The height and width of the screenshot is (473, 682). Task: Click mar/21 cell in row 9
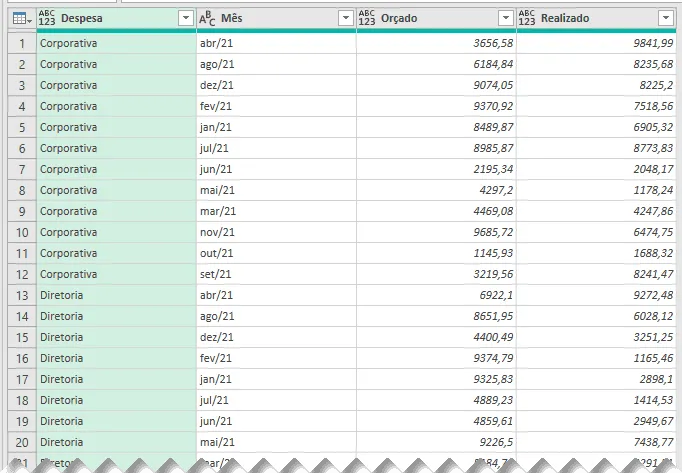pos(276,211)
